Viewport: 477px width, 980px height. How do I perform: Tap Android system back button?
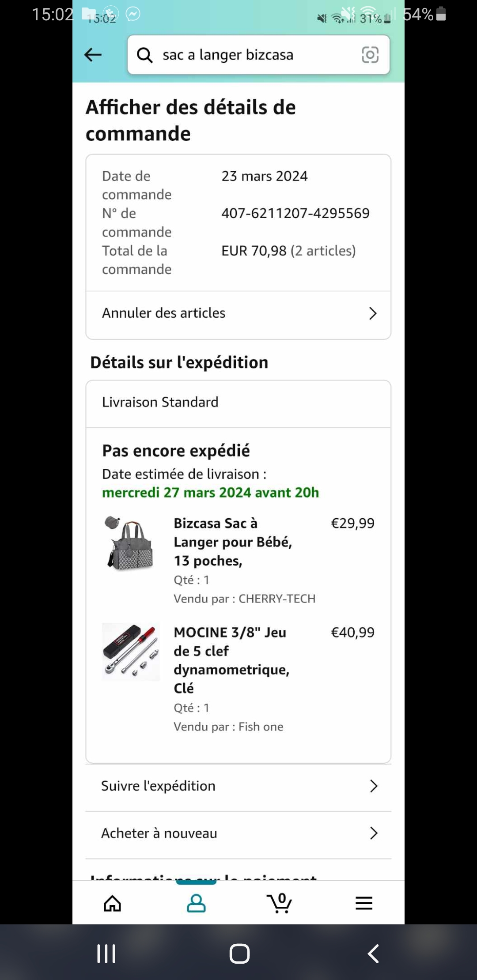click(373, 954)
